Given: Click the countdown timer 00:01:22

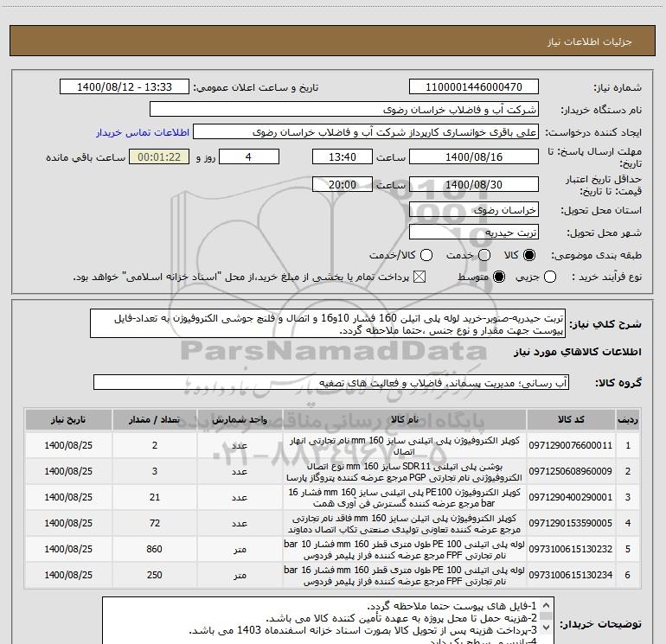Looking at the screenshot, I should pos(159,156).
